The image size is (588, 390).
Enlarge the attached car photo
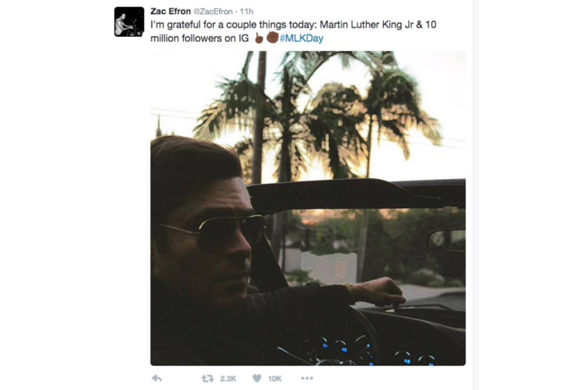[308, 208]
